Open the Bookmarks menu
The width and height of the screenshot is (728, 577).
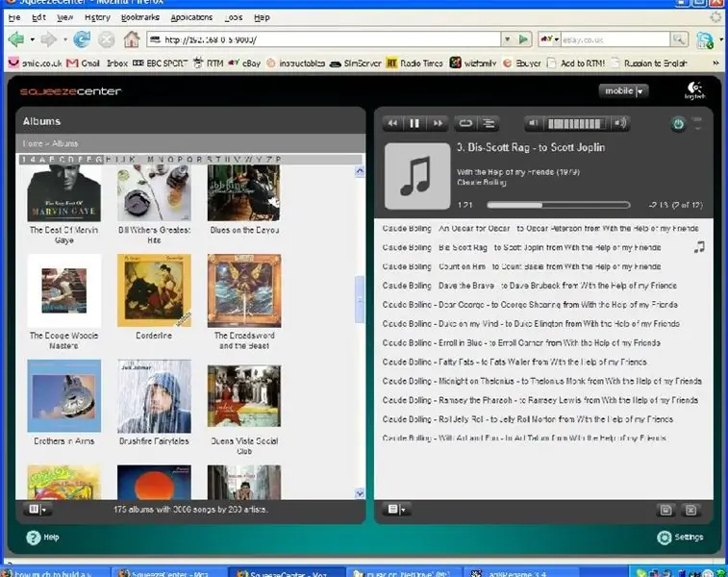139,17
